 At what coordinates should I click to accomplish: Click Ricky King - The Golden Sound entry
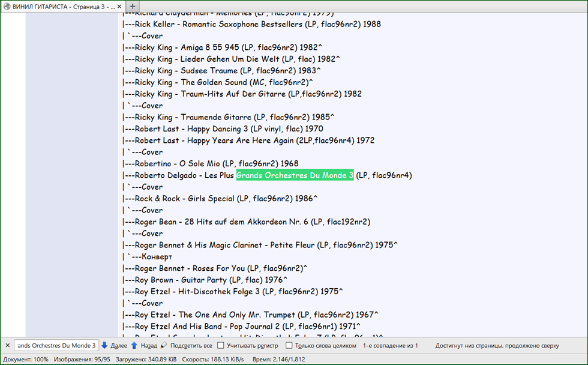(218, 82)
